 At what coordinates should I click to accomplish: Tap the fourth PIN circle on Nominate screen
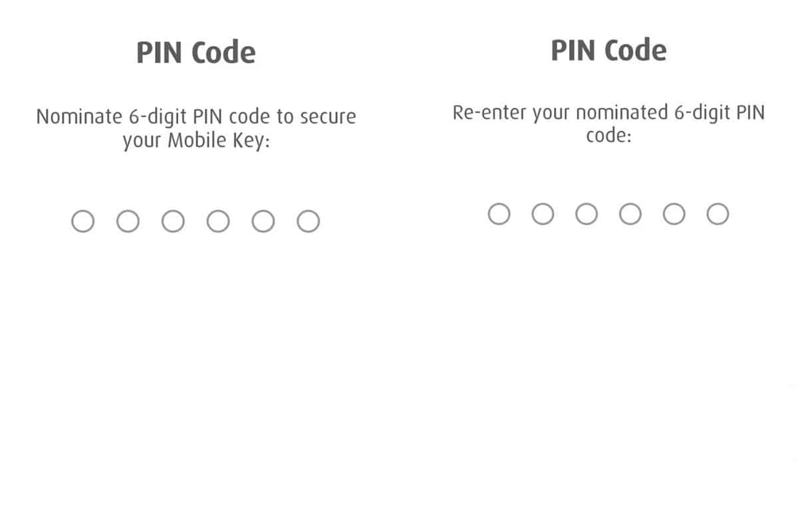pyautogui.click(x=218, y=221)
